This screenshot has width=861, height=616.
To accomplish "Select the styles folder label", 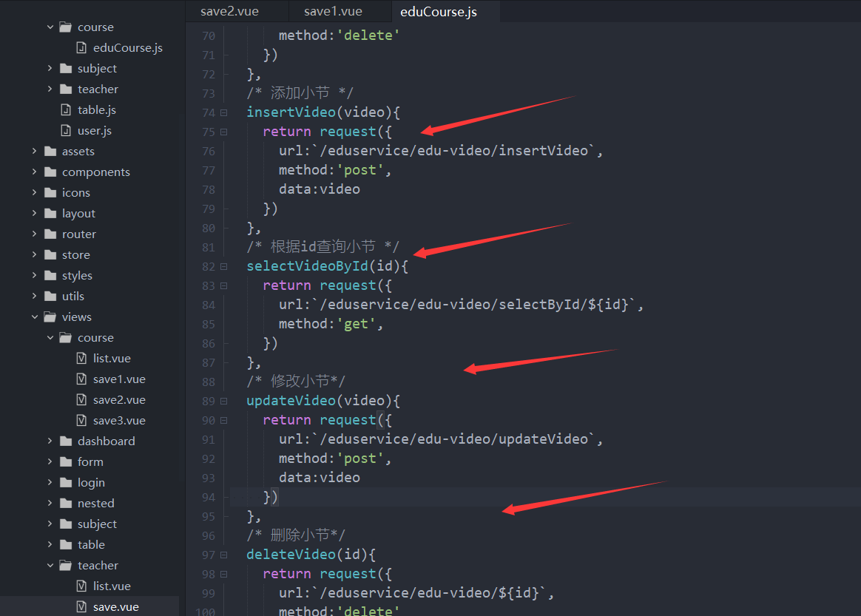I will point(77,276).
